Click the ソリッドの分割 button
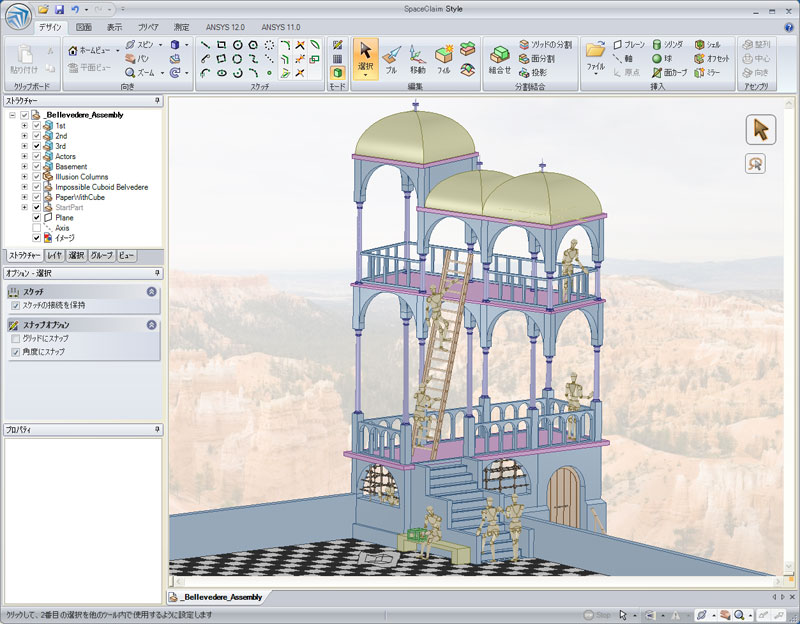The image size is (800, 624). point(546,46)
